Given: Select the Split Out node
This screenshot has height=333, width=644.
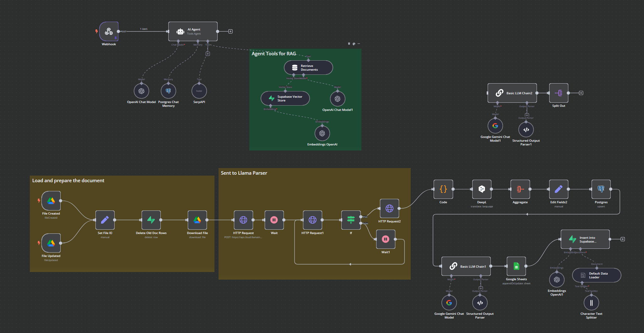Looking at the screenshot, I should (558, 93).
